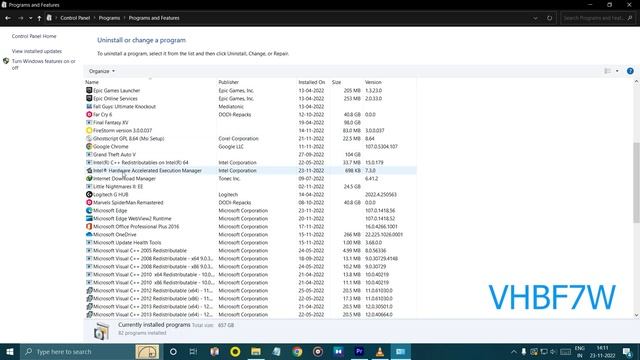Viewport: 640px width, 360px height.
Task: Click the vertical scrollbar thumb
Action: [636, 182]
